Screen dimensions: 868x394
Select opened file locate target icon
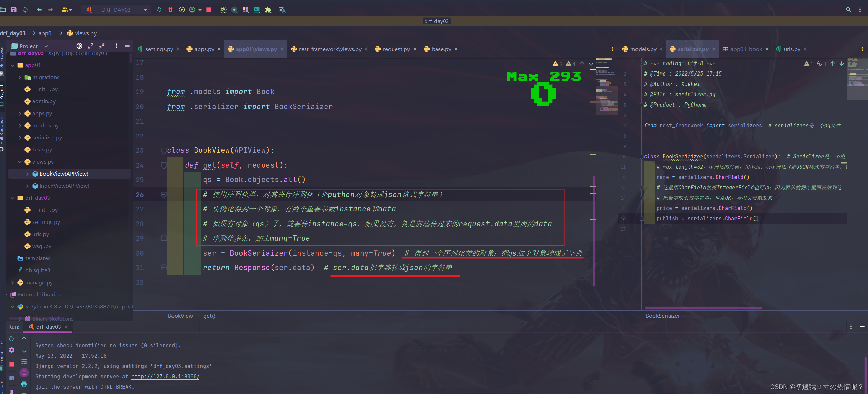pos(79,46)
